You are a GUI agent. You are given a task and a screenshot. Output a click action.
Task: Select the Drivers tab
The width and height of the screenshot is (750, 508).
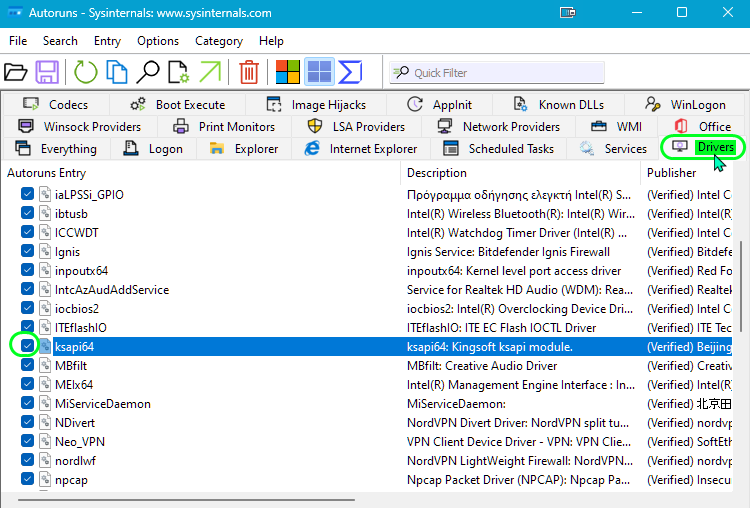(x=703, y=147)
